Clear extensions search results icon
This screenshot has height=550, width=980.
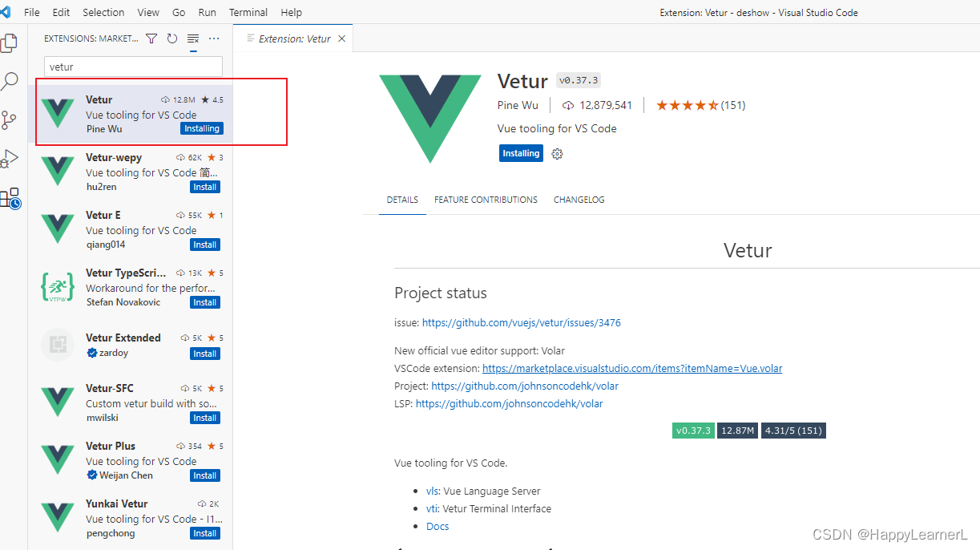(193, 38)
